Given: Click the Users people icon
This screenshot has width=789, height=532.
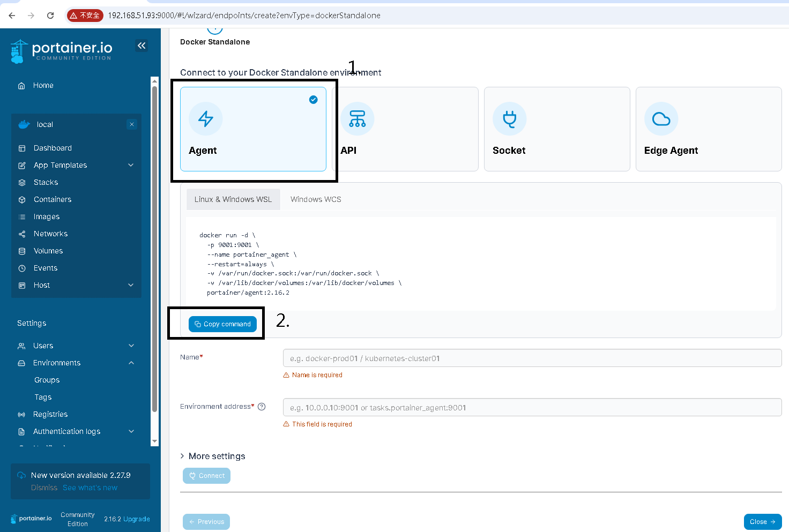Looking at the screenshot, I should click(x=21, y=346).
